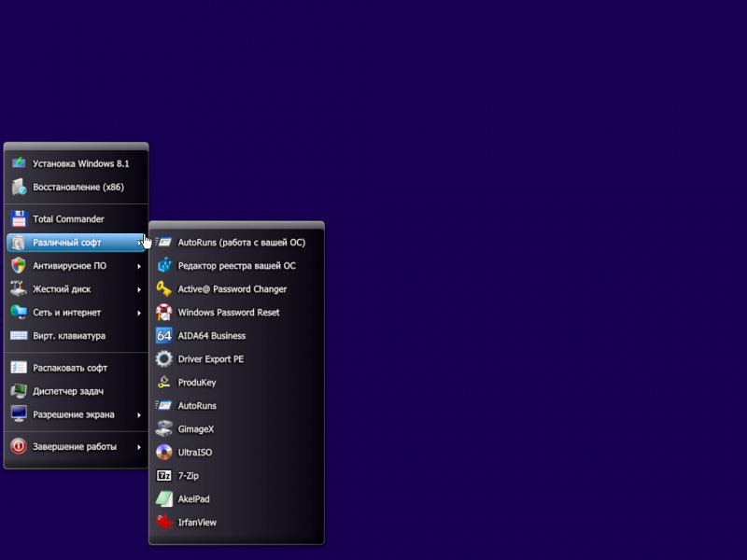
Task: Click the Различный софт icon
Action: coord(19,243)
